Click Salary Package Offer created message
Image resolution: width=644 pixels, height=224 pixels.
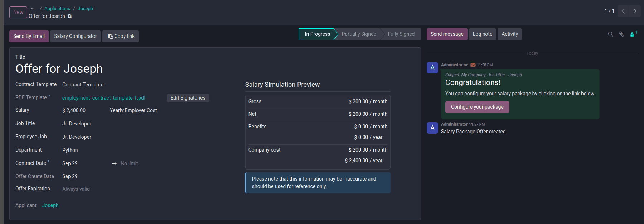(x=473, y=132)
